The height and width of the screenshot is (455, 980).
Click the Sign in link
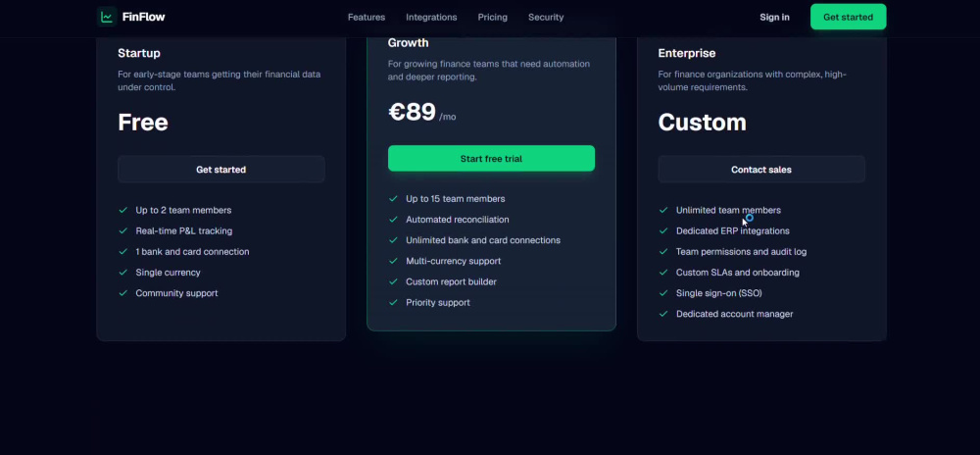coord(774,18)
